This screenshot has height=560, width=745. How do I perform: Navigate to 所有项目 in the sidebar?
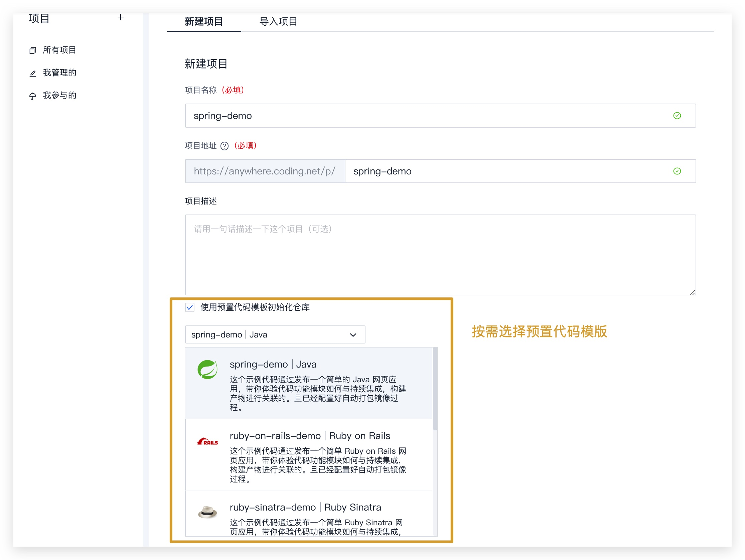click(x=60, y=50)
